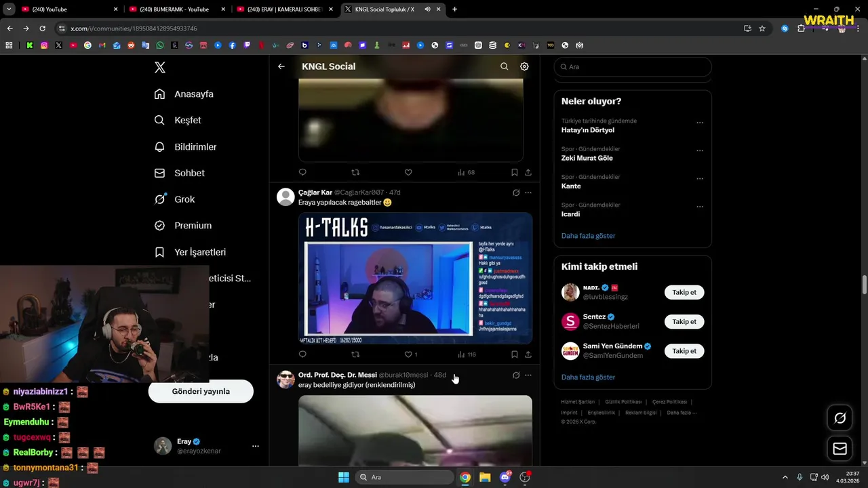Follow Sami Yen Gündem with Takip et
Image resolution: width=868 pixels, height=488 pixels.
[684, 350]
